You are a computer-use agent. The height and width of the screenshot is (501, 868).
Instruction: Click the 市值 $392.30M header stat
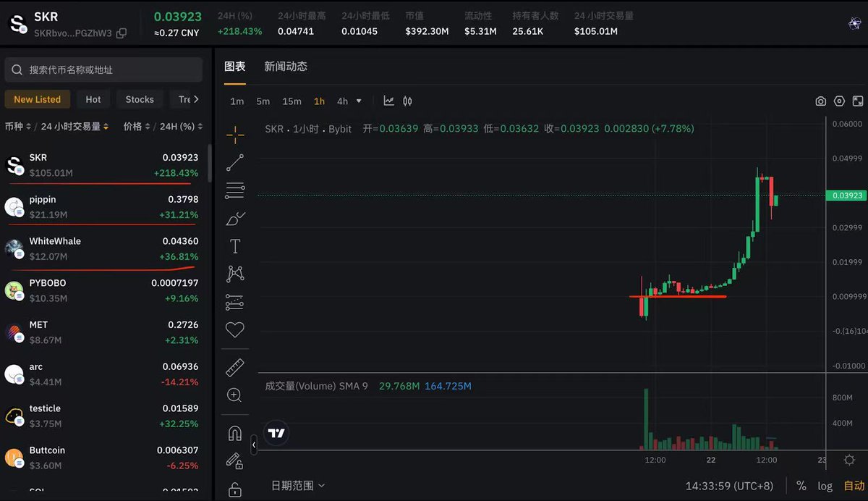pos(427,23)
